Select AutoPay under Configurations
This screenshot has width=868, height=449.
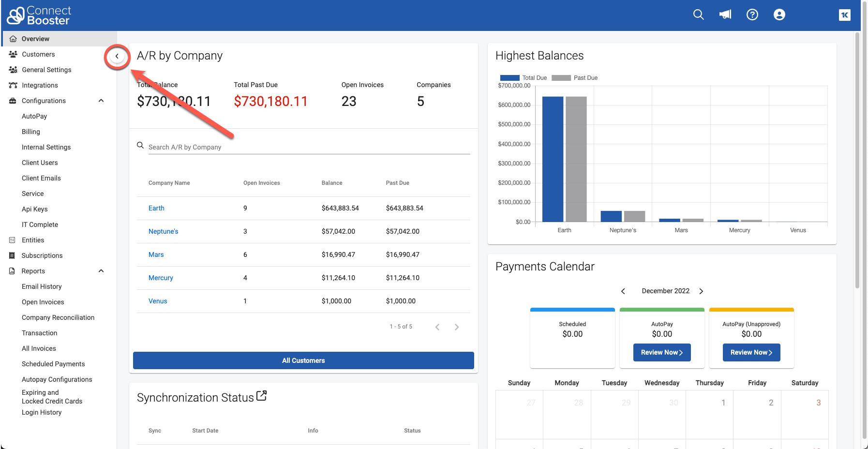click(x=34, y=116)
